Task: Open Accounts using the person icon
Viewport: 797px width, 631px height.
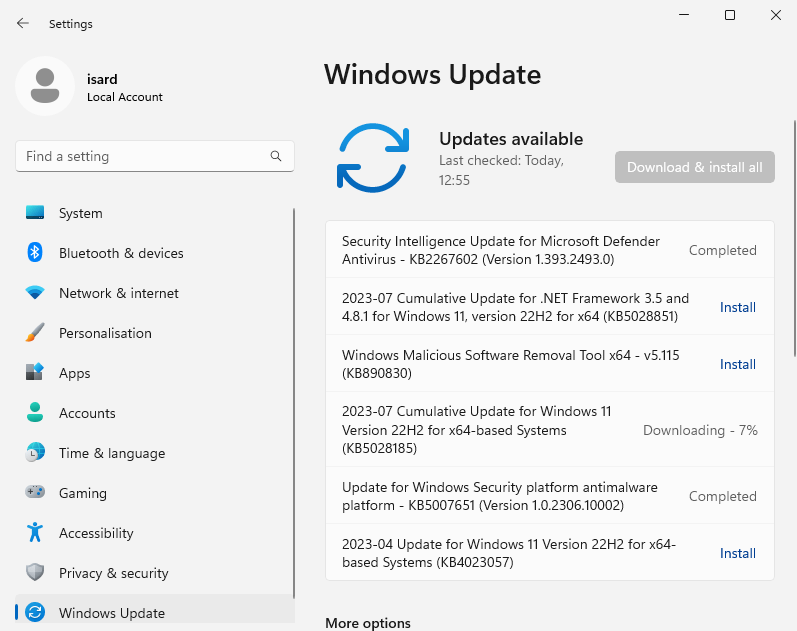Action: 35,413
